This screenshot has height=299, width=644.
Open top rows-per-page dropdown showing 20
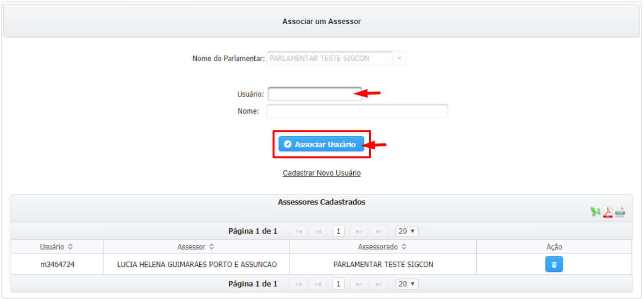pyautogui.click(x=407, y=231)
